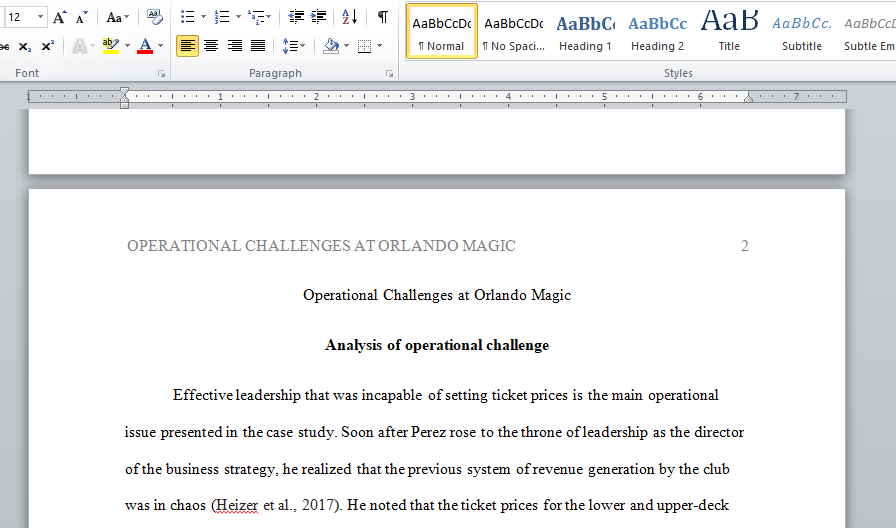Click in the font size box
The height and width of the screenshot is (528, 896).
click(x=20, y=17)
